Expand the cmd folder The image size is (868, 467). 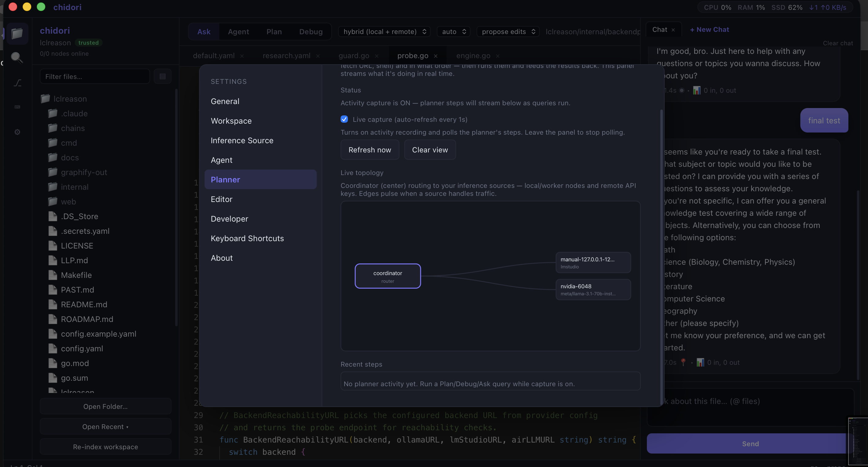62,143
